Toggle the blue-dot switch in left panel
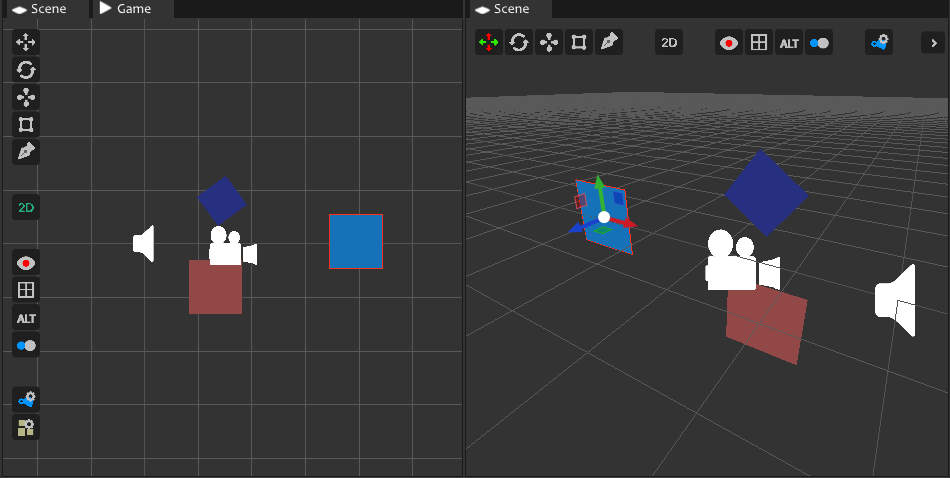The image size is (950, 478). point(25,345)
